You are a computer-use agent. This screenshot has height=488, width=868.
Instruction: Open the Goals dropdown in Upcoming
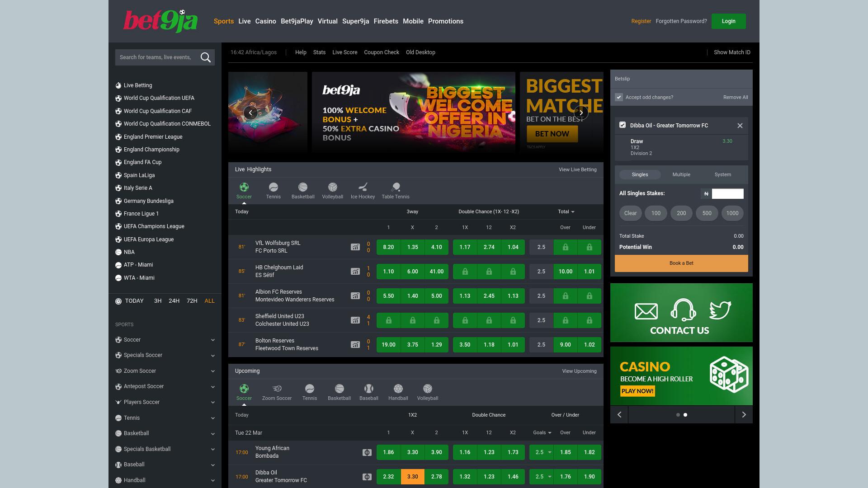(542, 432)
